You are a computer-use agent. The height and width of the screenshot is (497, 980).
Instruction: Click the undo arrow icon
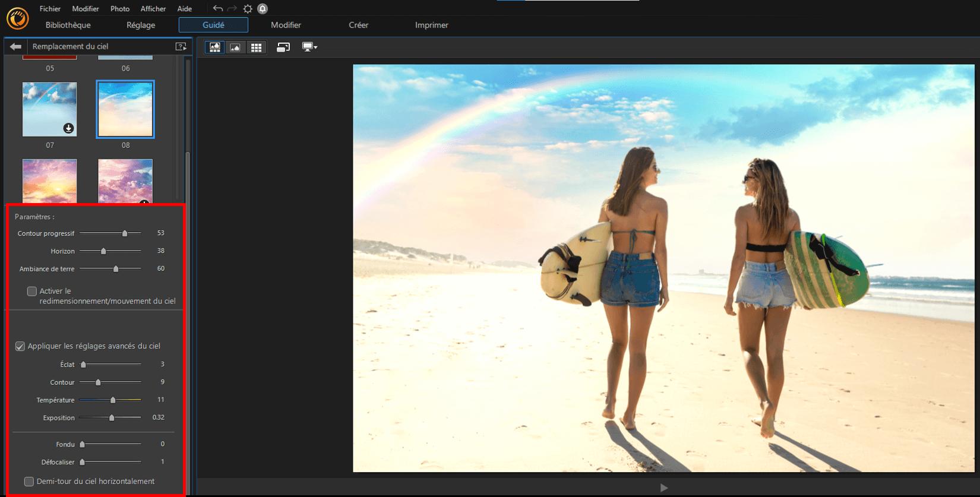point(217,9)
